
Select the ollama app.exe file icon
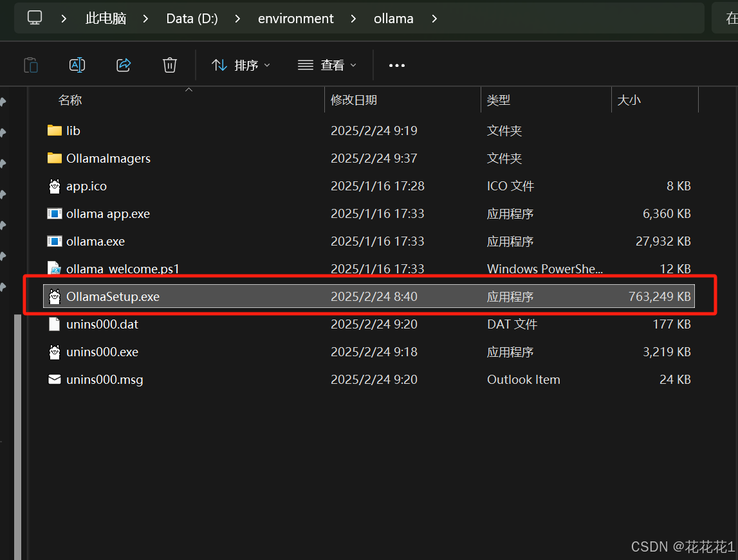(x=55, y=213)
